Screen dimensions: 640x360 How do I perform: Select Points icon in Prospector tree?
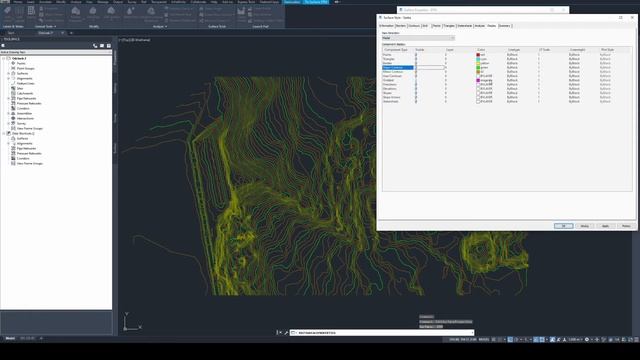click(13, 63)
